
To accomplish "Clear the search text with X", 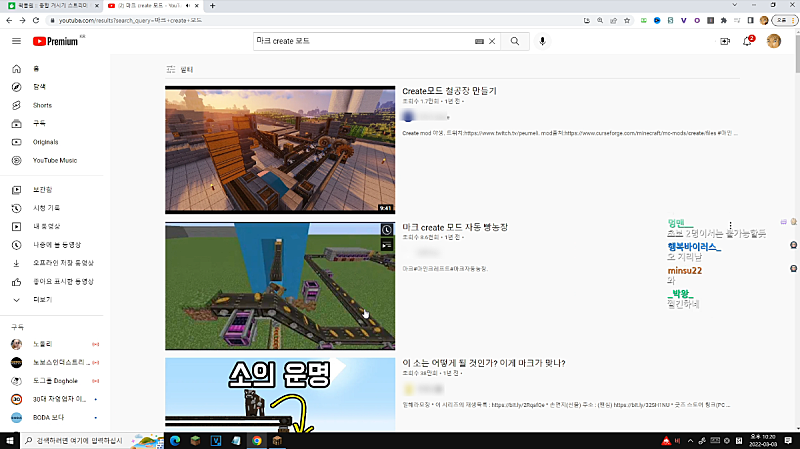I will click(x=492, y=41).
